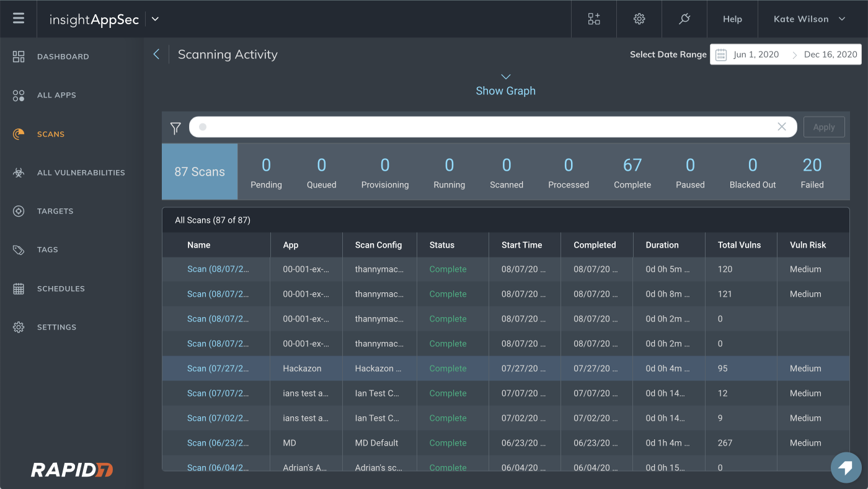The image size is (868, 489).
Task: Filter by Blacked Out scans count
Action: coord(753,172)
